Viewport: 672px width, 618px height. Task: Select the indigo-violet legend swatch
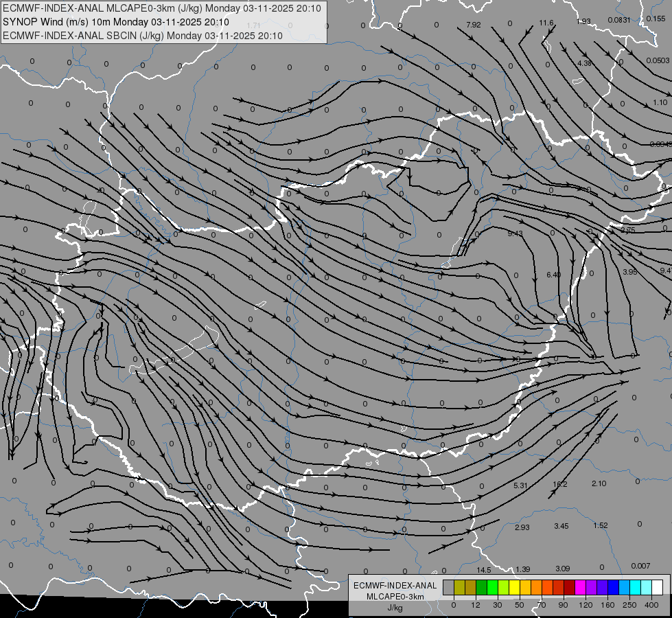(602, 588)
